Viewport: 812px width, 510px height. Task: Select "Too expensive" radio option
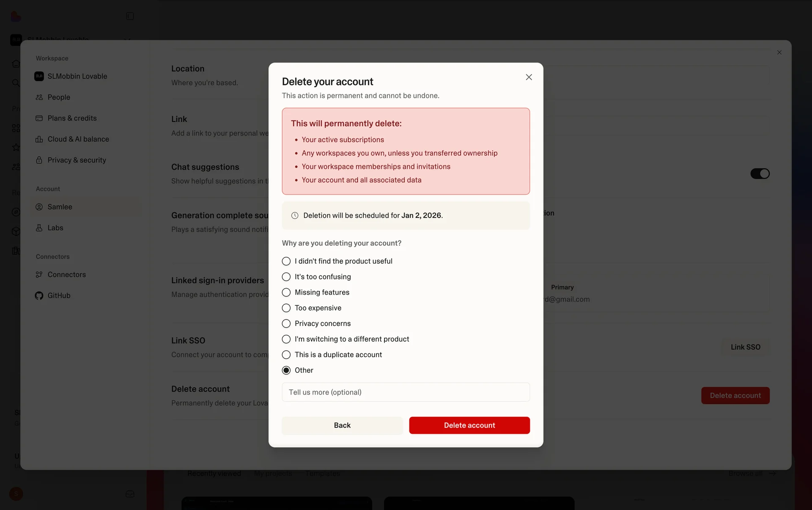pyautogui.click(x=286, y=308)
